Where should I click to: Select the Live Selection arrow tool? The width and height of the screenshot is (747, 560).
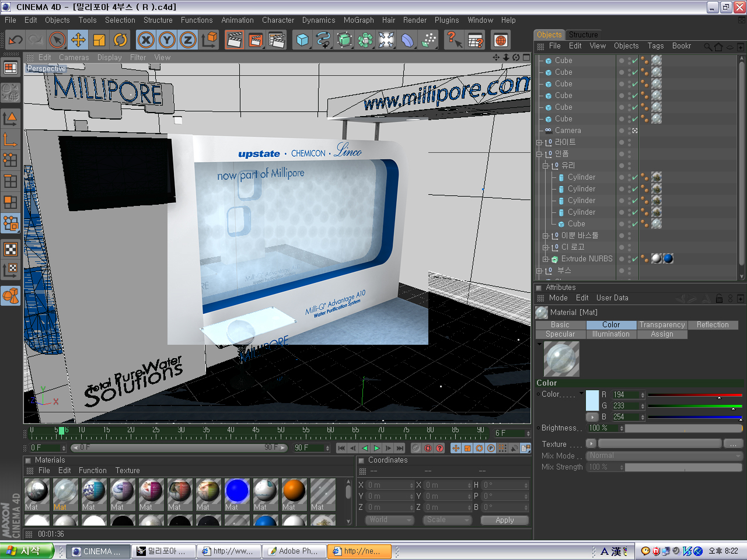57,40
